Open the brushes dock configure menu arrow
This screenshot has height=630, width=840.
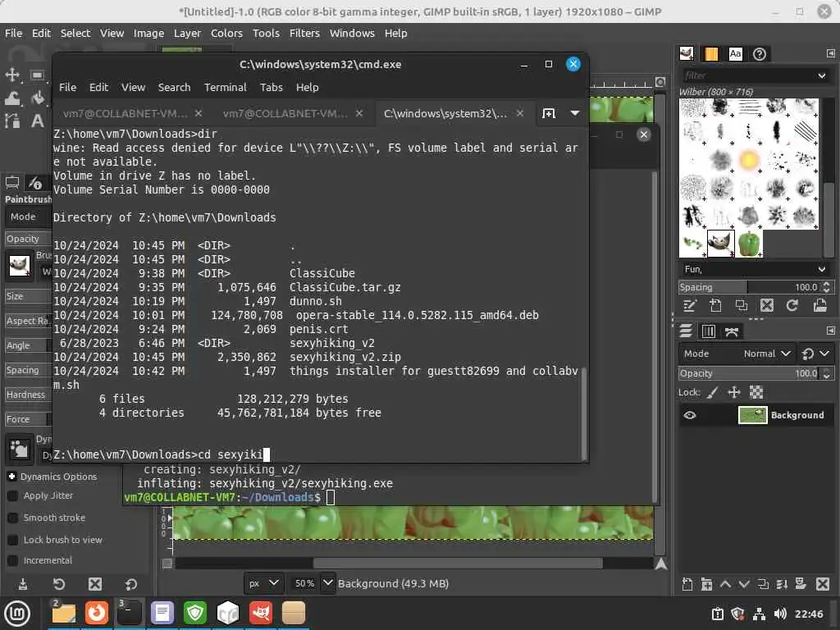coord(830,53)
